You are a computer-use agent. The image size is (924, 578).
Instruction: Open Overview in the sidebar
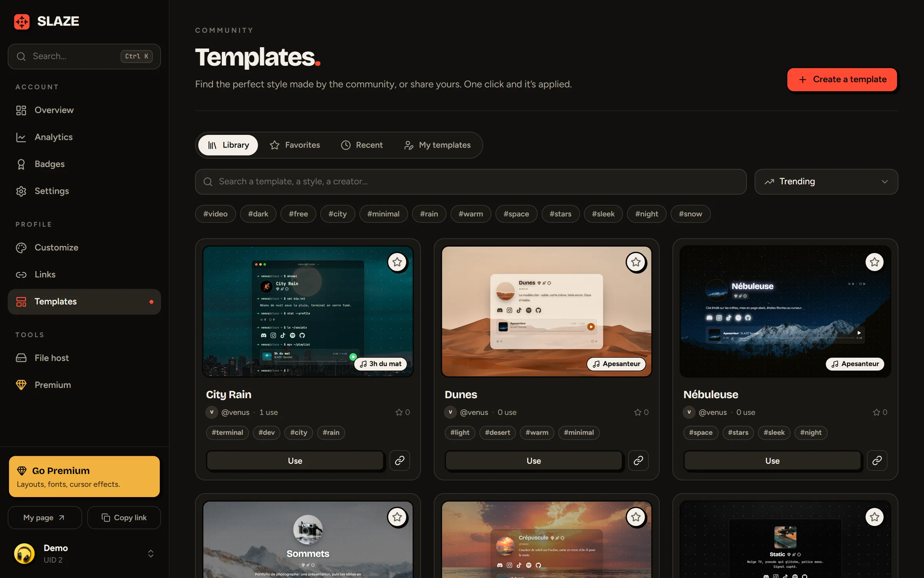84,110
